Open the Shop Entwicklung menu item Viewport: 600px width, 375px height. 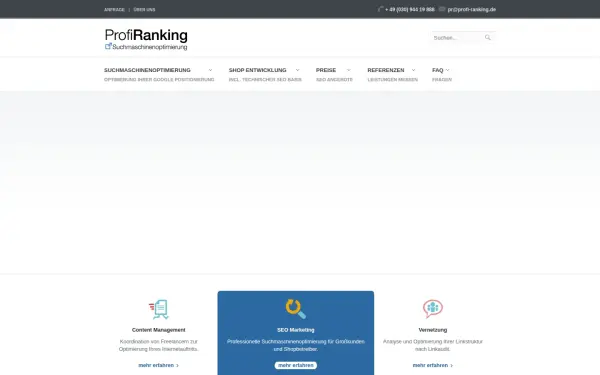pyautogui.click(x=258, y=70)
